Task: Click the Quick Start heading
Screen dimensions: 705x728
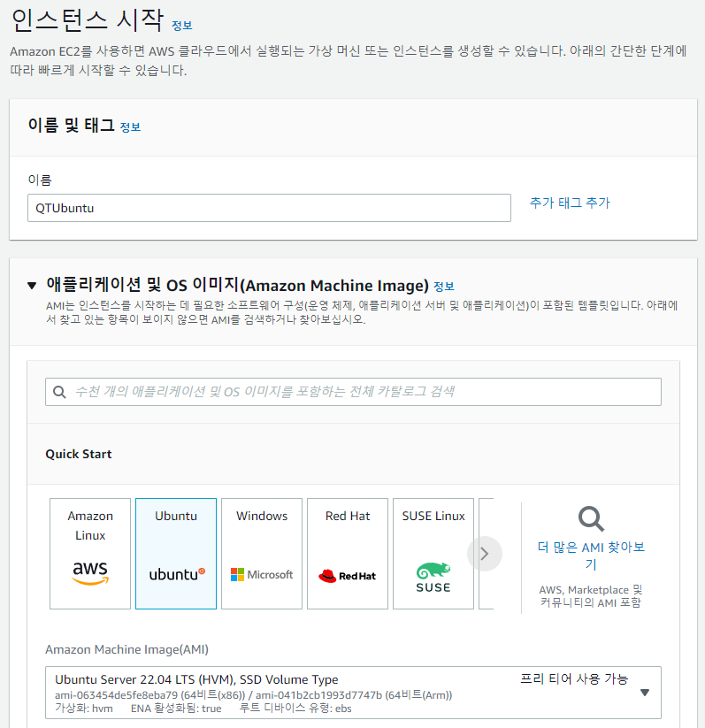Action: click(79, 454)
